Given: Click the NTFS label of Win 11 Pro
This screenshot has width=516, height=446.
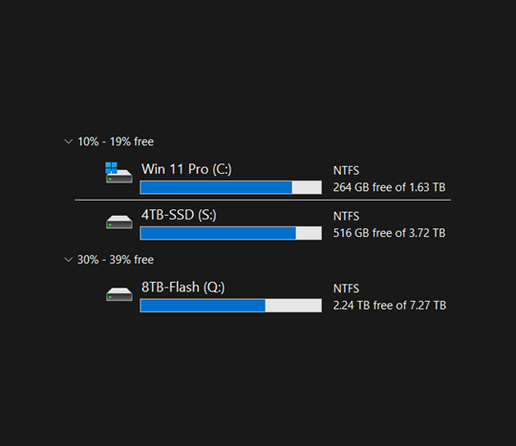Looking at the screenshot, I should click(x=346, y=171).
